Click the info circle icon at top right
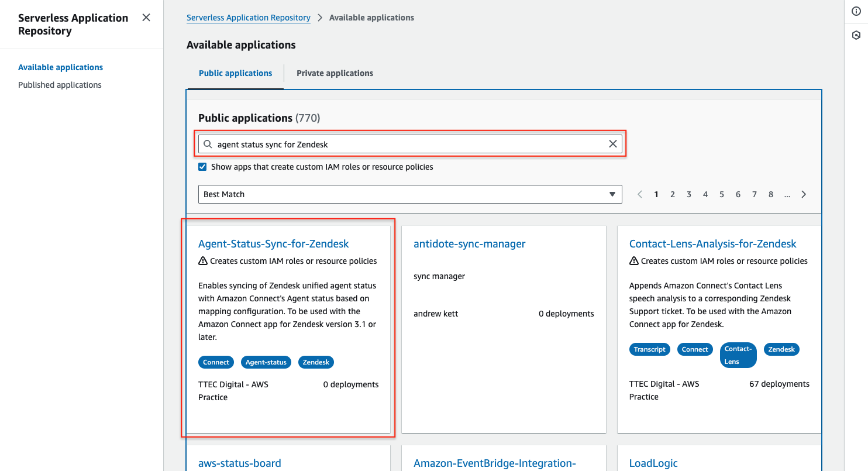 point(856,12)
